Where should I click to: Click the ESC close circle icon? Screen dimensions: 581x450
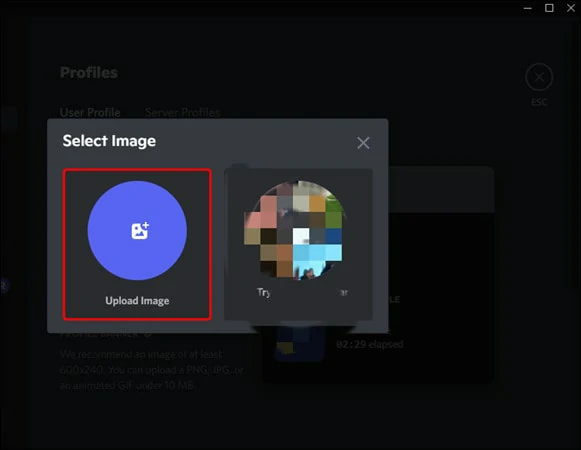click(x=539, y=77)
